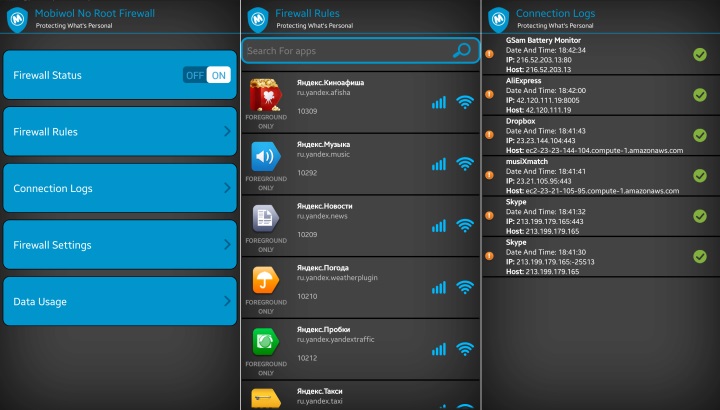Click the green checkmark for AliExpress

pos(700,95)
